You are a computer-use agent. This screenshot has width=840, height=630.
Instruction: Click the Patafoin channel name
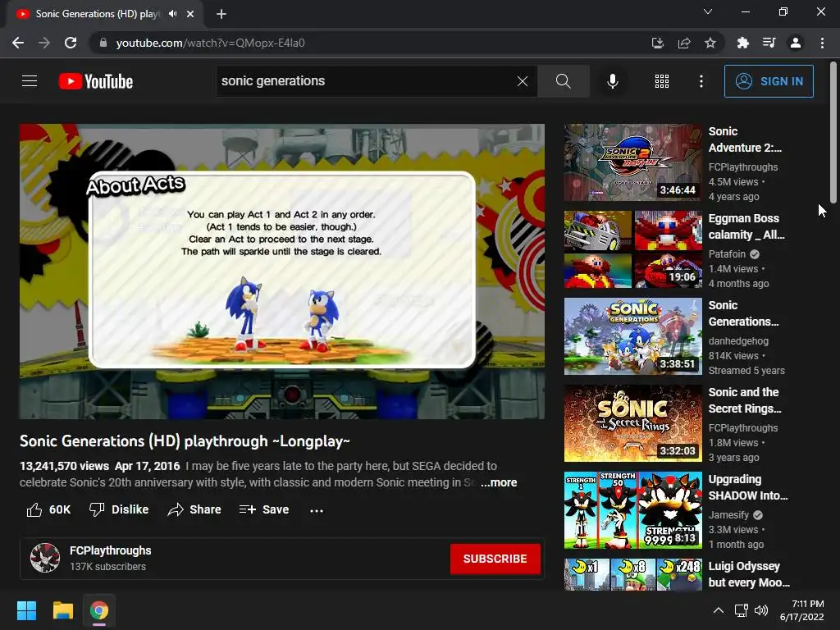point(727,254)
